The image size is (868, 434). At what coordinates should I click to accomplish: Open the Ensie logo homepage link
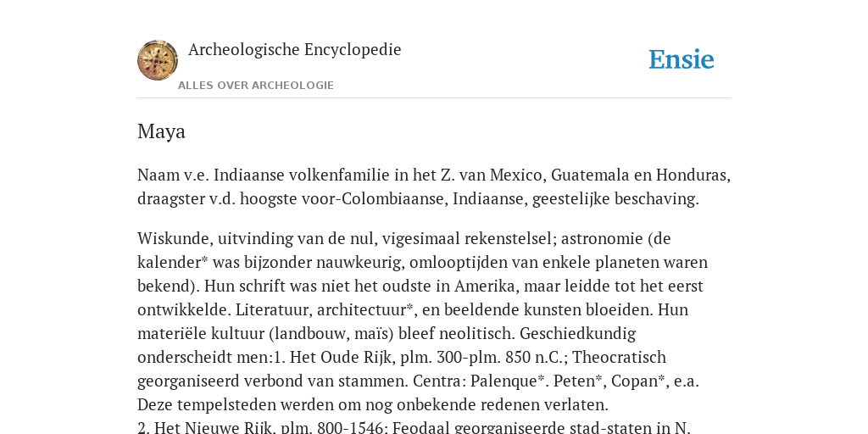pyautogui.click(x=682, y=59)
